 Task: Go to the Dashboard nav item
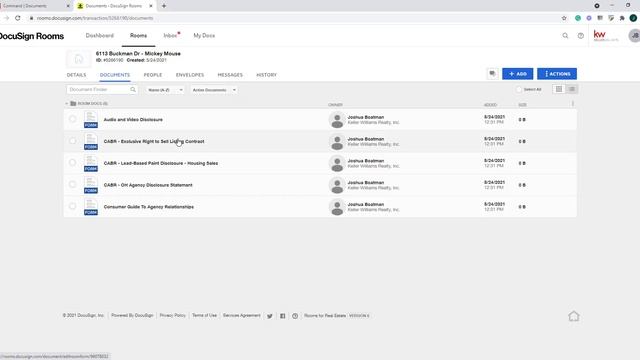click(100, 36)
